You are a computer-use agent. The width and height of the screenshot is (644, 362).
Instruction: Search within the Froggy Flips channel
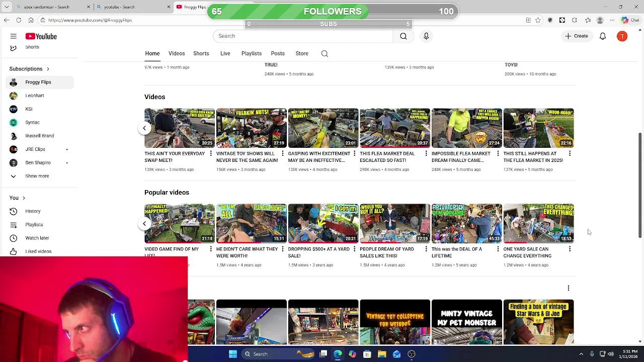click(x=325, y=54)
